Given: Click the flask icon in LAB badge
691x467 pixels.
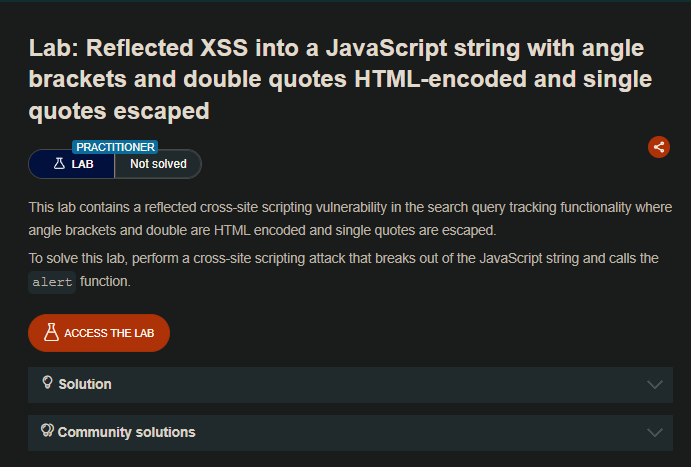Looking at the screenshot, I should point(59,164).
